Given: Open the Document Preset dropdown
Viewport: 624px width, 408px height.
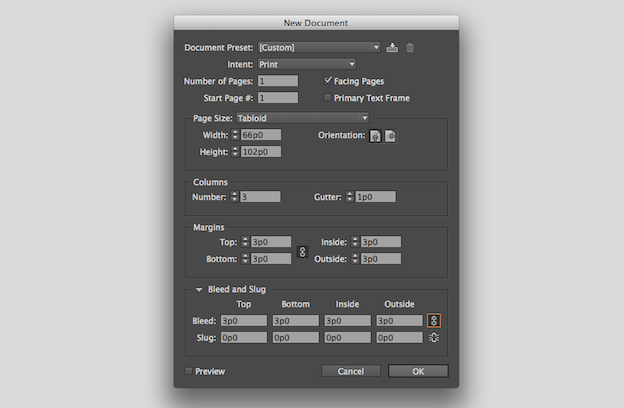Looking at the screenshot, I should coord(319,47).
